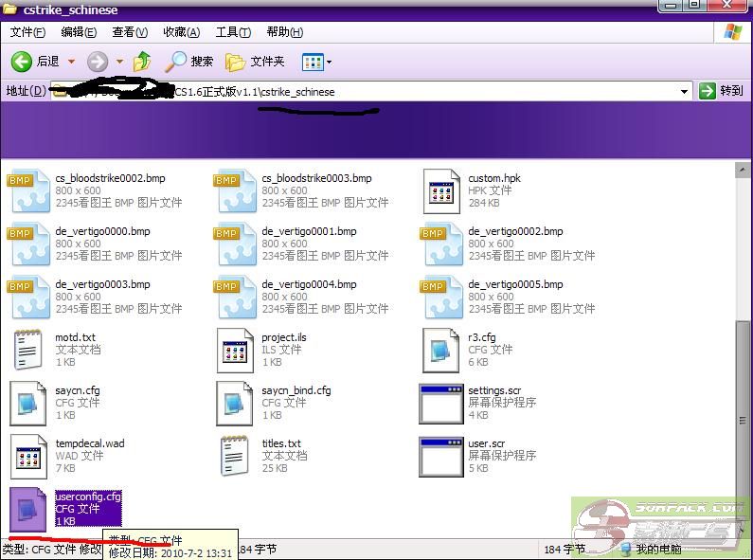Click the de_vertigo0000.bmp image icon
The image size is (753, 560).
(x=27, y=244)
